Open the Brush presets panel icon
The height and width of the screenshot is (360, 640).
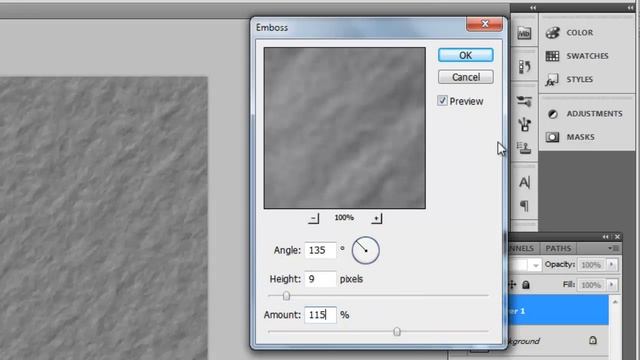click(524, 100)
